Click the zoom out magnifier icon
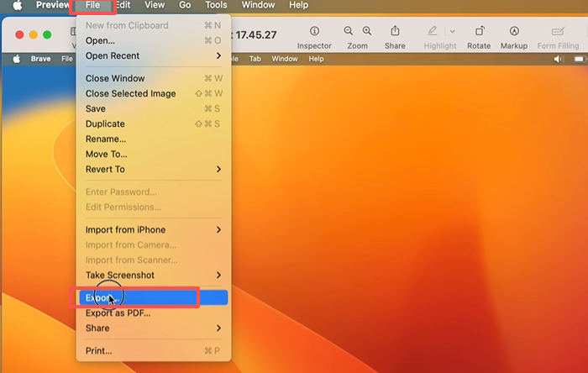The image size is (588, 373). 349,31
